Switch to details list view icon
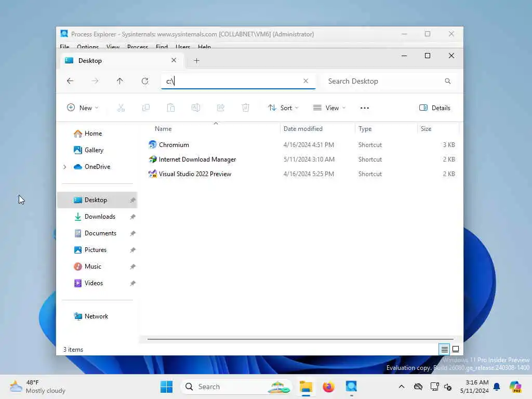Viewport: 532px width, 399px height. [x=445, y=349]
